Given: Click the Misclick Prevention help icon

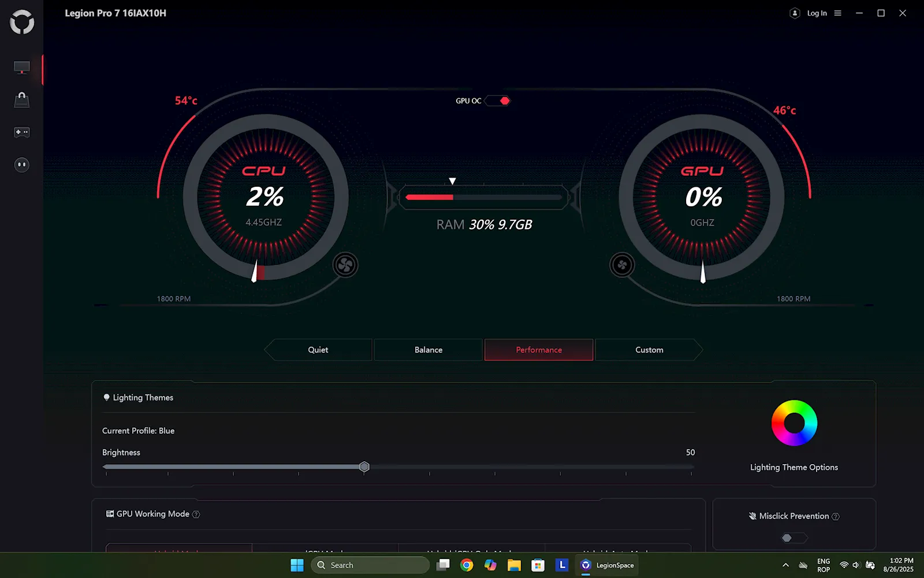Looking at the screenshot, I should 836,516.
